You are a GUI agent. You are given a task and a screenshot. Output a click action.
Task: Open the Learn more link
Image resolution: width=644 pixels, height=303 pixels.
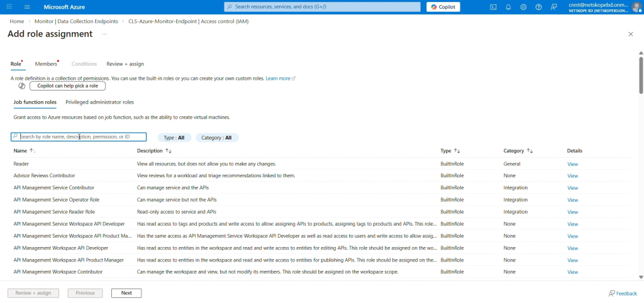280,78
